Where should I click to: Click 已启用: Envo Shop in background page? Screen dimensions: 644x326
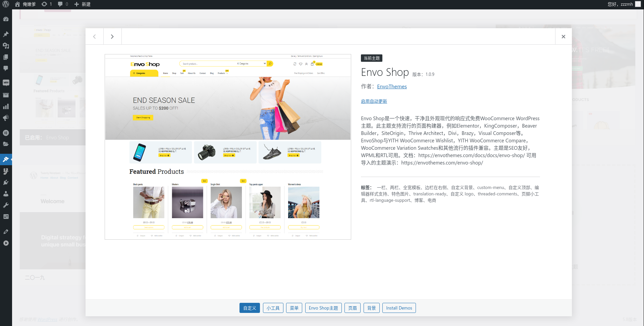click(x=47, y=138)
